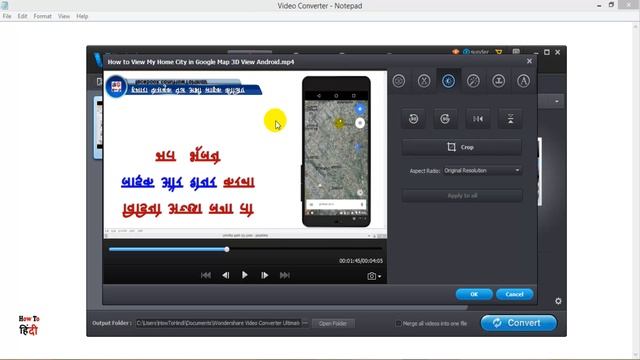640x360 pixels.
Task: Jump to the start of the video
Action: point(206,275)
